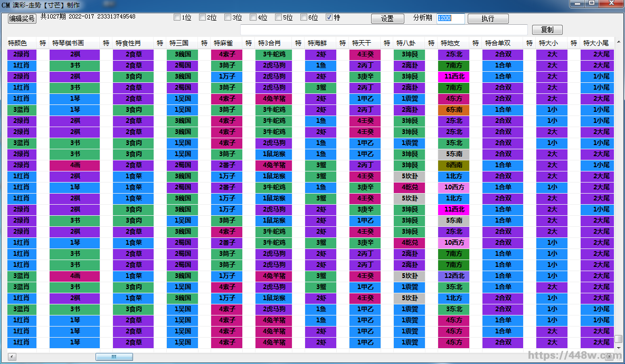Click the horizontal scrollbar left arrow

[x=12, y=357]
